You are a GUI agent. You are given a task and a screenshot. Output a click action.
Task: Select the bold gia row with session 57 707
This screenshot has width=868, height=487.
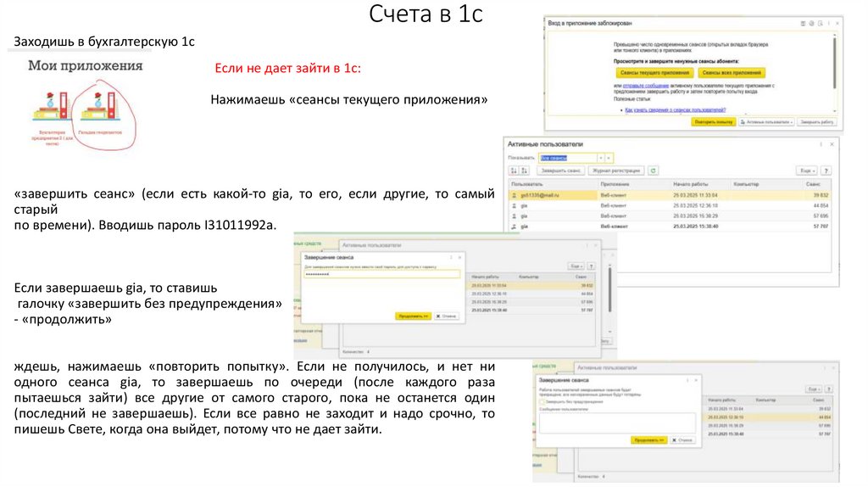click(x=670, y=227)
